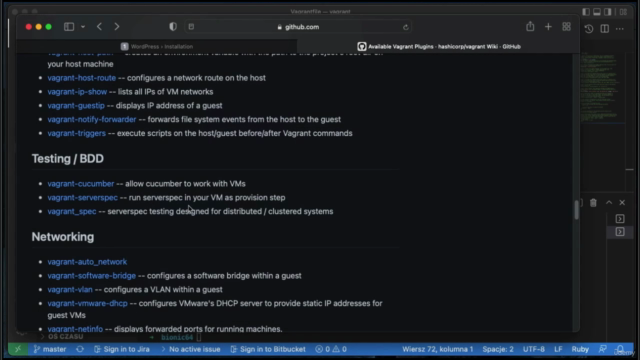The width and height of the screenshot is (640, 360).
Task: Open Safari share menu
Action: click(530, 27)
